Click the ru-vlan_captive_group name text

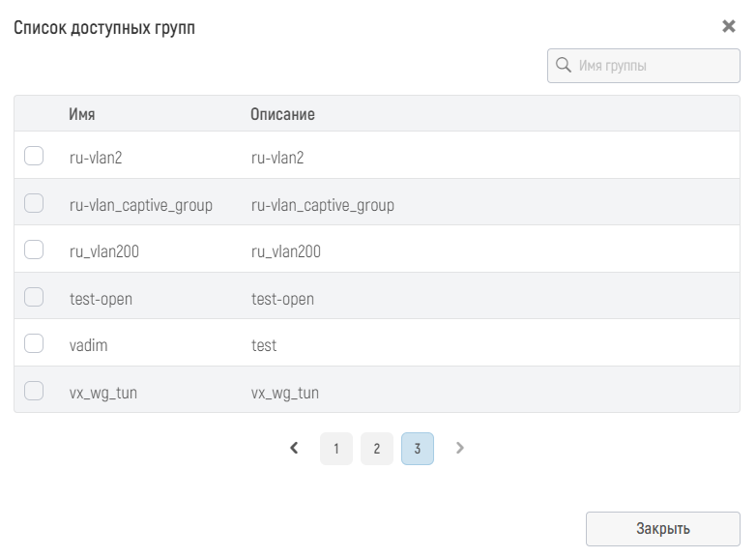coord(141,205)
